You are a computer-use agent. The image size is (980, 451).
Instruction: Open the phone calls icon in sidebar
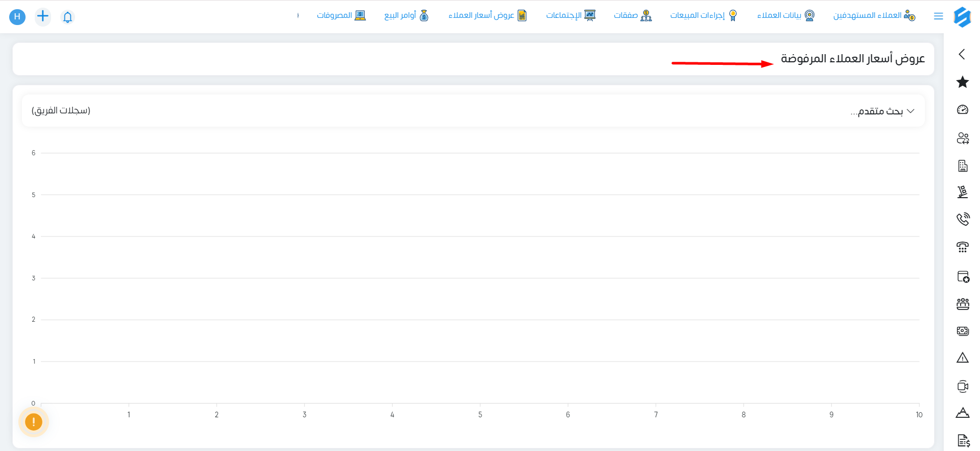(963, 219)
